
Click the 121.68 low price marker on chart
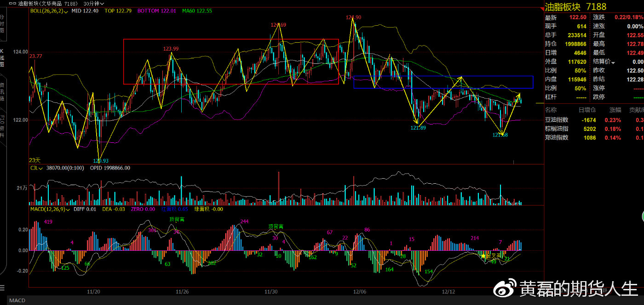500,135
